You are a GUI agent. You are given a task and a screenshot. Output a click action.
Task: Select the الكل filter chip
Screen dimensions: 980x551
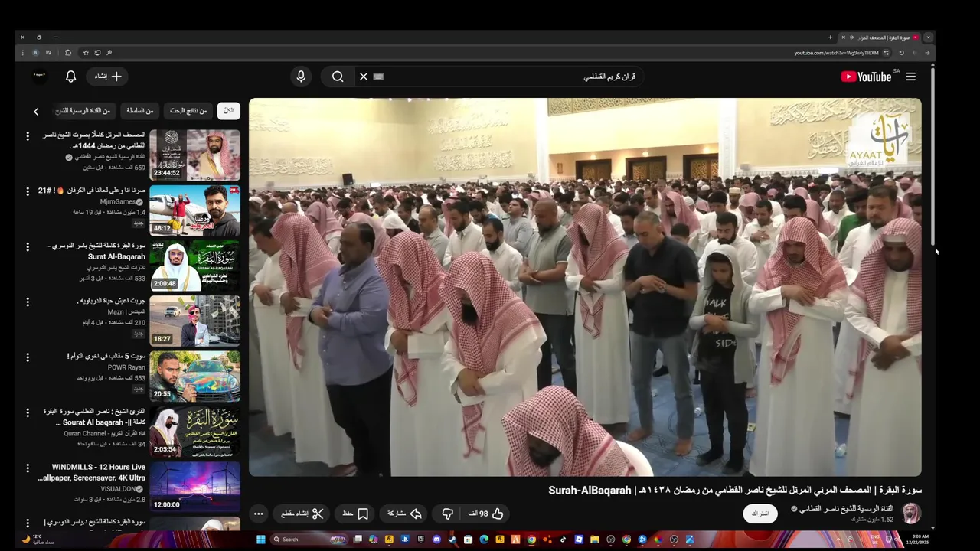228,111
